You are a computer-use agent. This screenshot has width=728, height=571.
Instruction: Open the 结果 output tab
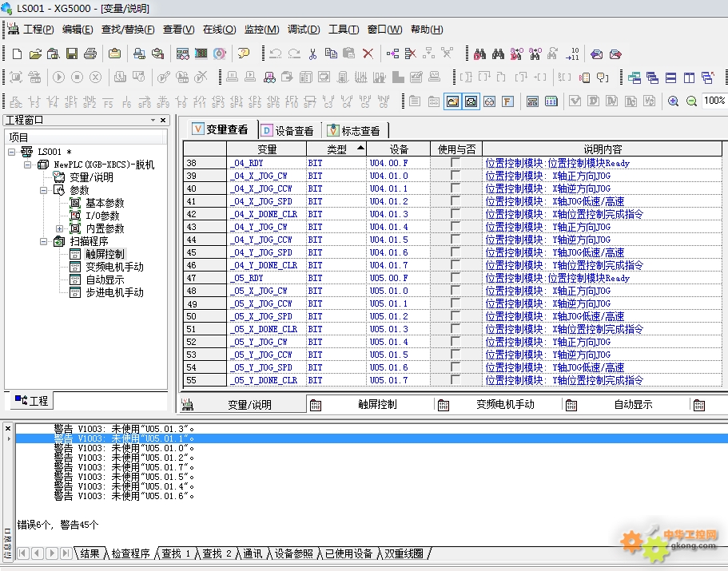90,553
